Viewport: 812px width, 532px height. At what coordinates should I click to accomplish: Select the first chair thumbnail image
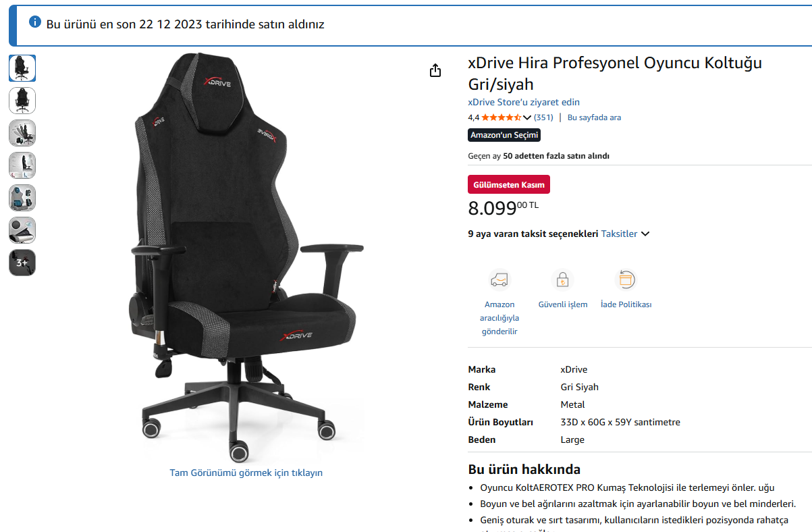point(22,68)
